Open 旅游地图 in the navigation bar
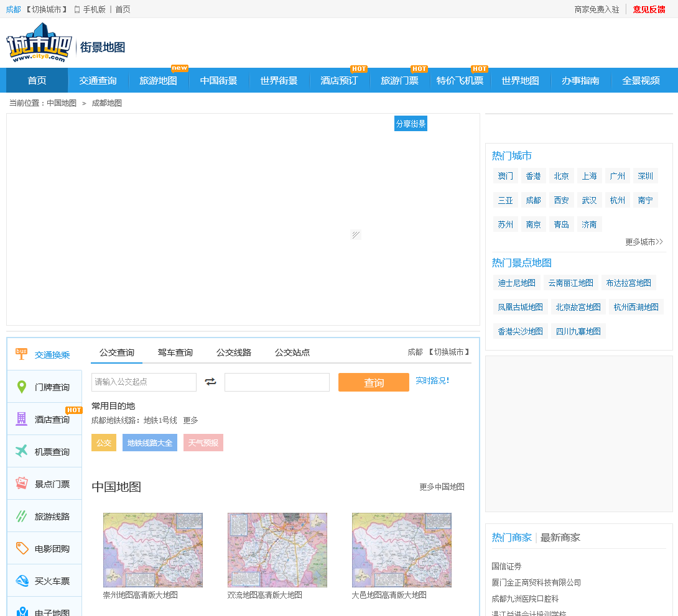Image resolution: width=678 pixels, height=616 pixels. (x=158, y=80)
